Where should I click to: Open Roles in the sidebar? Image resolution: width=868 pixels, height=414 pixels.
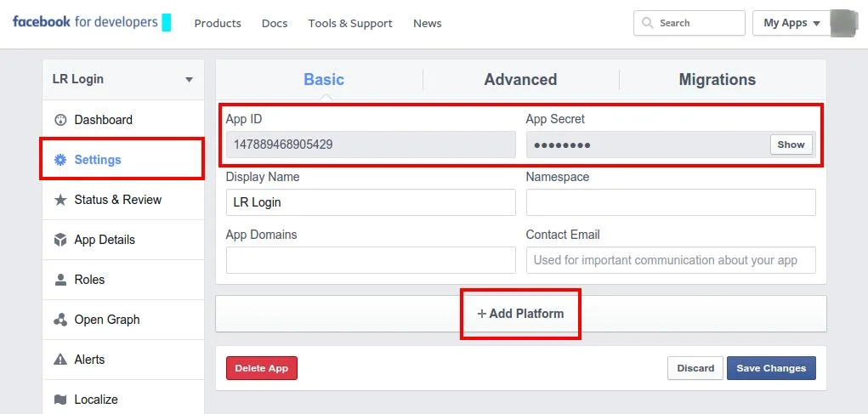pos(123,280)
